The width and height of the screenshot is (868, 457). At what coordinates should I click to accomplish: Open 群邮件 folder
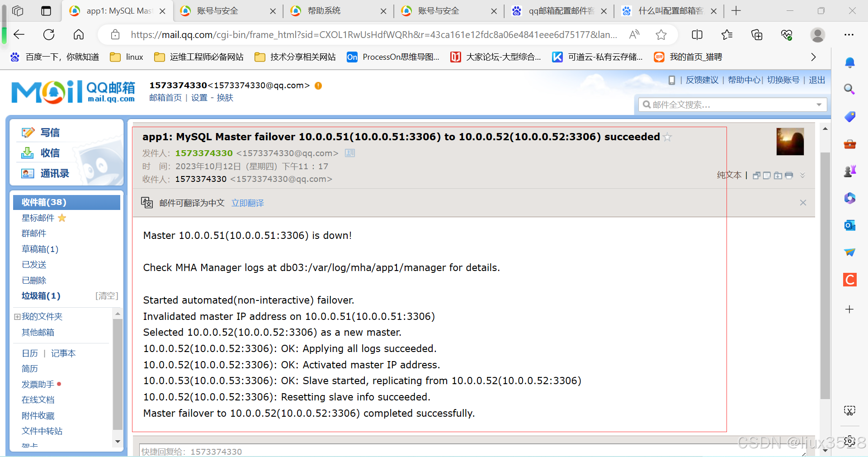point(34,233)
